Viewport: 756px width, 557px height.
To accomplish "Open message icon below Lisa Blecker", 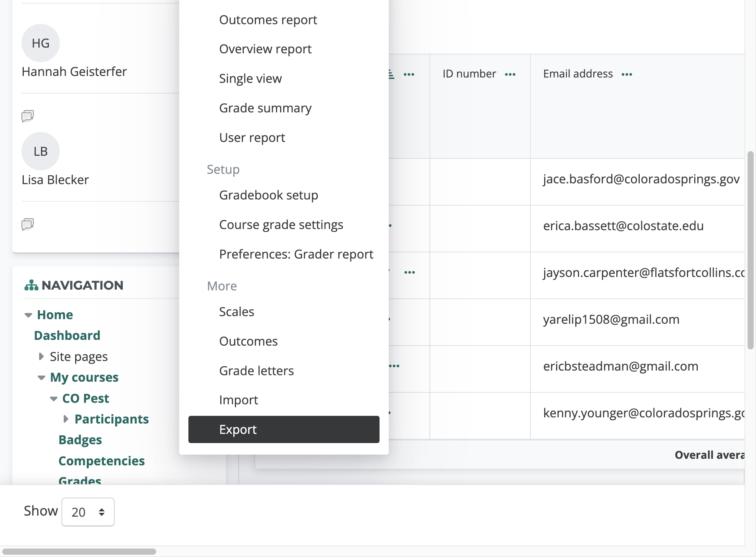I will click(x=28, y=224).
